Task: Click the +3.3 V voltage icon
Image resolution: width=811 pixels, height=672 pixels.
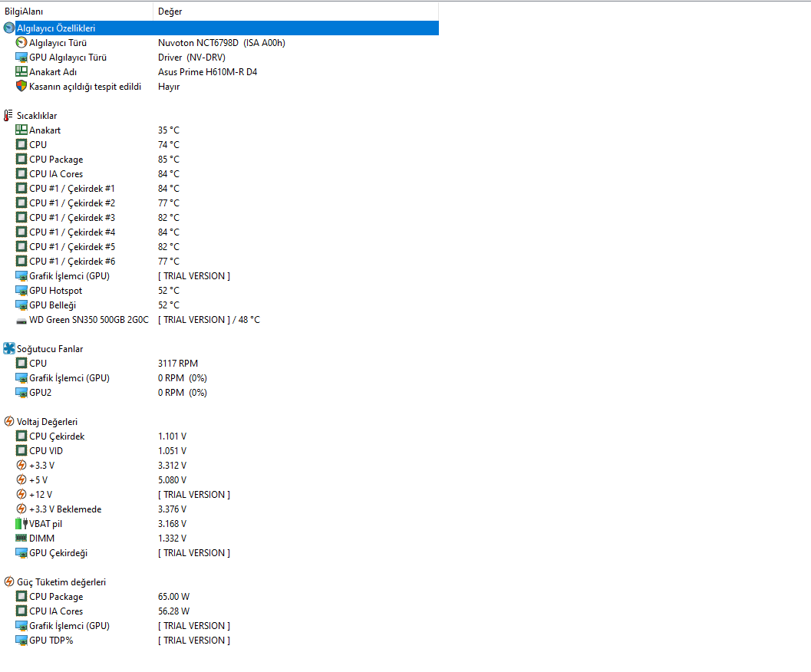Action: (x=21, y=465)
